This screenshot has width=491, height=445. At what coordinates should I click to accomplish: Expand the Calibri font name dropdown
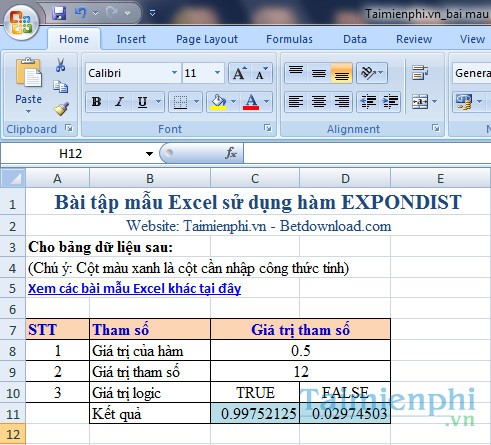[x=174, y=73]
